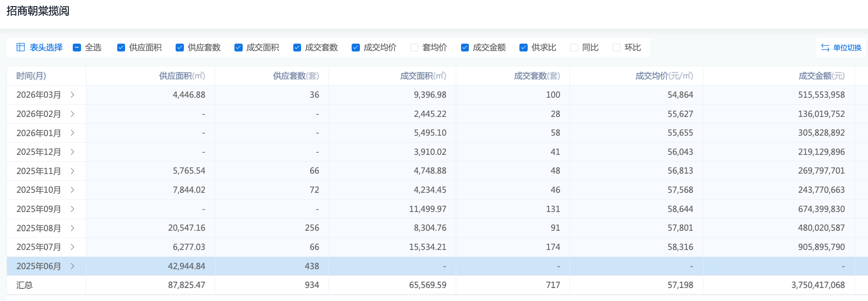The width and height of the screenshot is (868, 301).
Task: Disable the 供求比 checkbox
Action: coord(523,48)
